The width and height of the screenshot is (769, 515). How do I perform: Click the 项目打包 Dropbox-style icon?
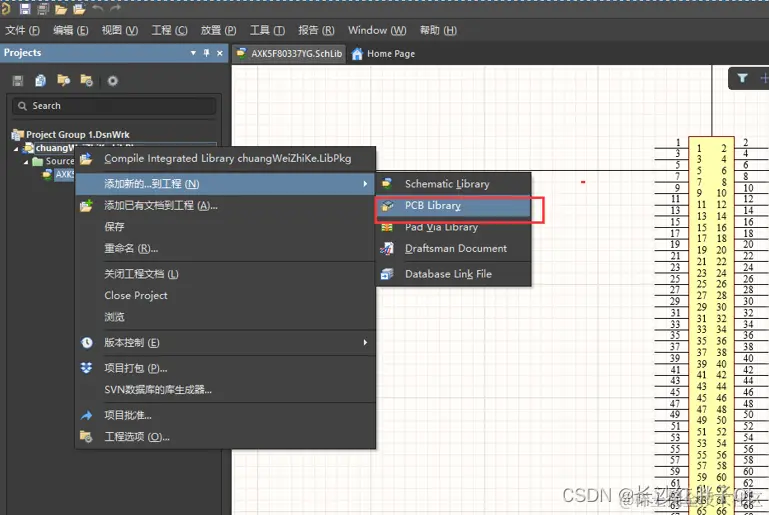point(86,368)
